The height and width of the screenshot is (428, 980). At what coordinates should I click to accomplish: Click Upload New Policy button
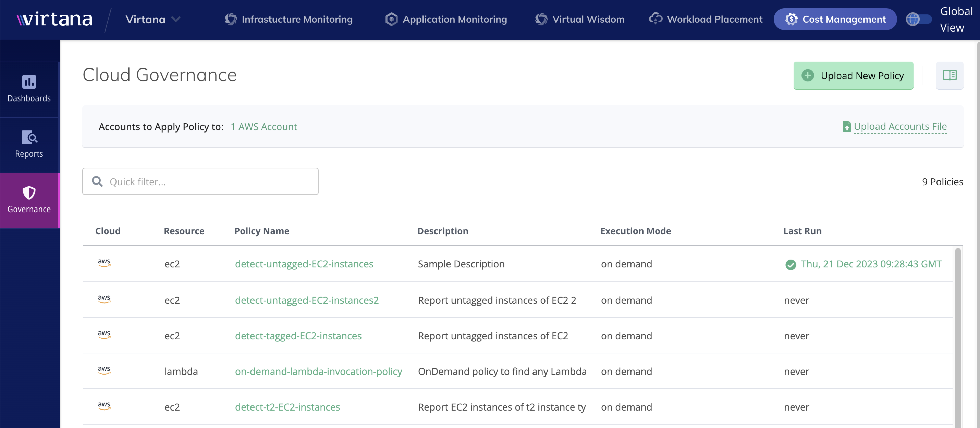point(853,76)
